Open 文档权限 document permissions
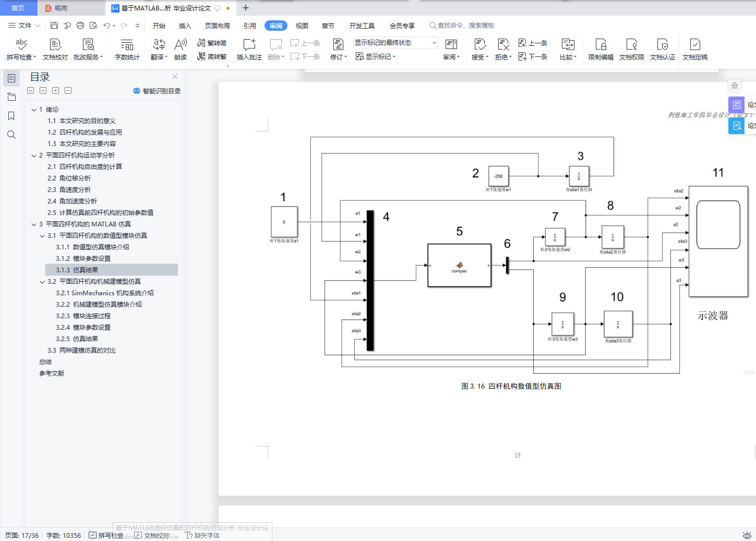This screenshot has height=541, width=756. click(632, 50)
